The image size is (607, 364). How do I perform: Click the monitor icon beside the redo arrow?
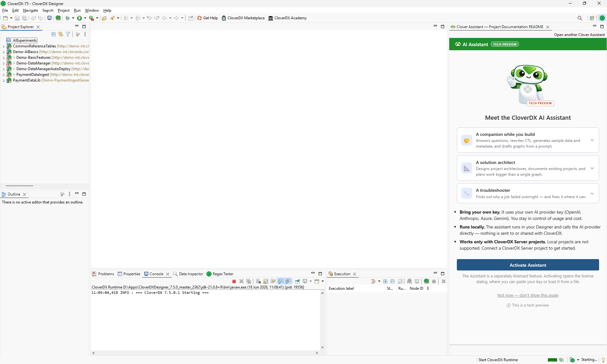49,18
